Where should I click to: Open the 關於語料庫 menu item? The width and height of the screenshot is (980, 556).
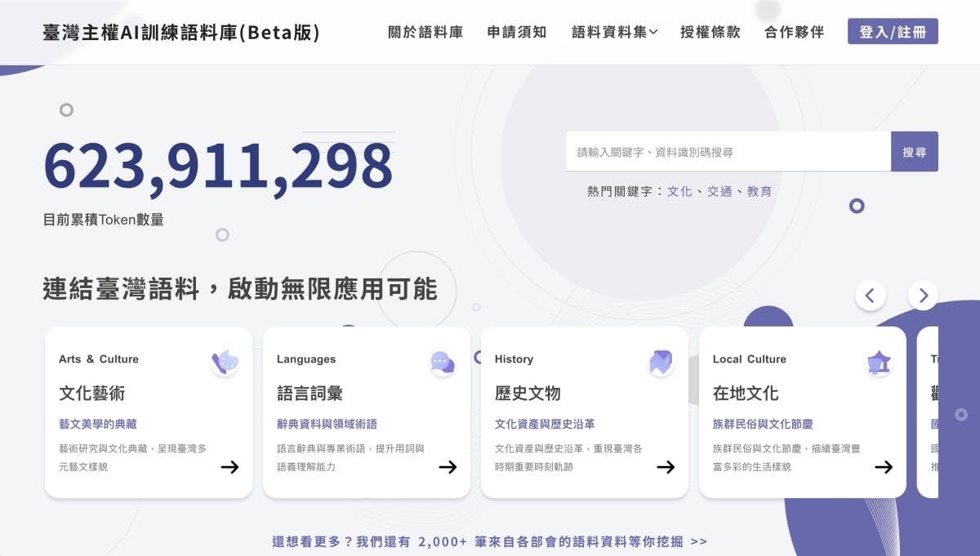pyautogui.click(x=424, y=33)
